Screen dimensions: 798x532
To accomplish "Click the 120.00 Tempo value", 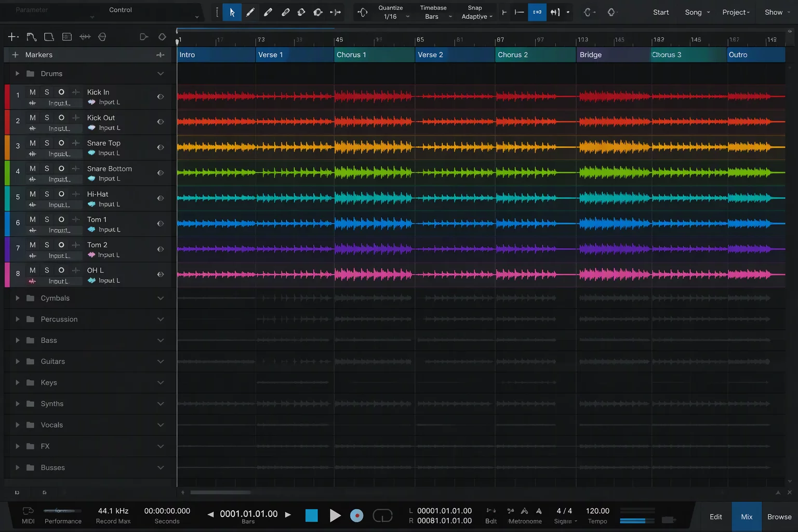I will 597,511.
